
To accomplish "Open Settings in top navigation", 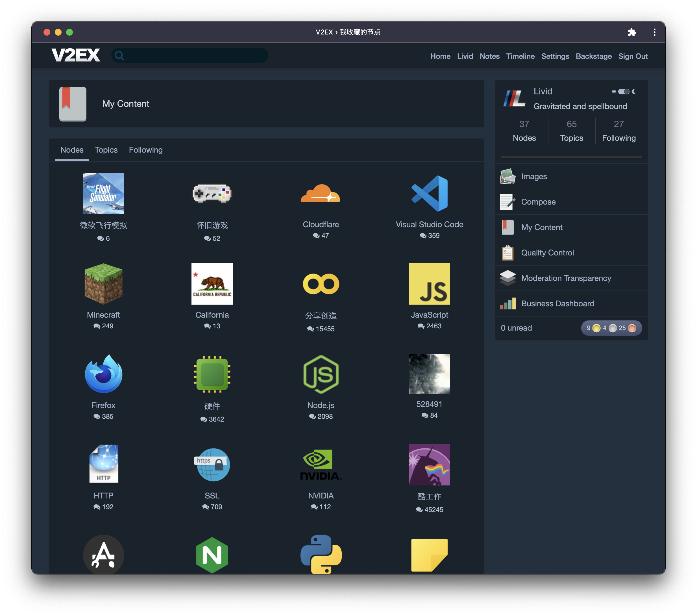I will point(555,56).
